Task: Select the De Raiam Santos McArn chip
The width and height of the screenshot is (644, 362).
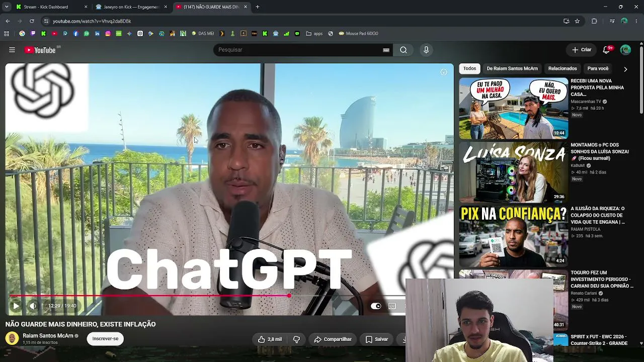Action: (x=512, y=68)
